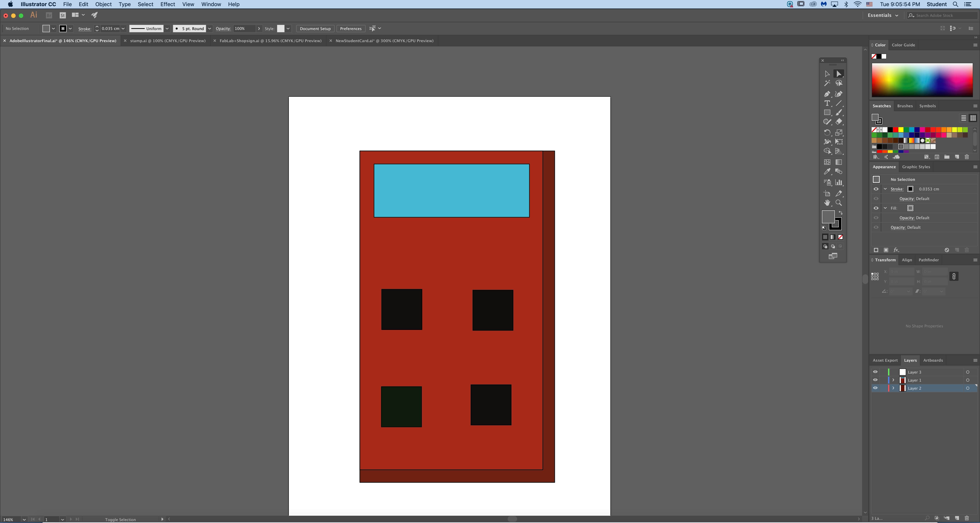Image resolution: width=980 pixels, height=523 pixels.
Task: Enable Draw Behind mode
Action: (833, 247)
